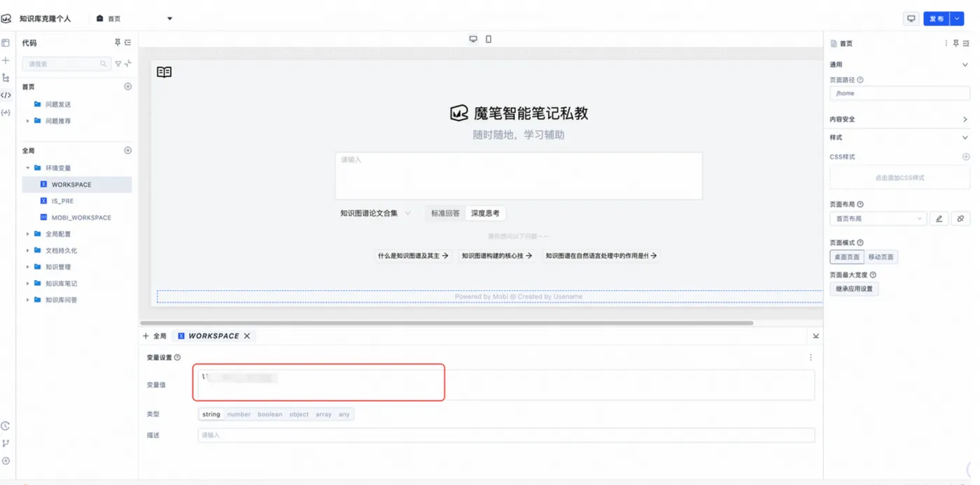Expand the 文档持久化 folder
Image resolution: width=980 pixels, height=485 pixels.
[x=28, y=251]
